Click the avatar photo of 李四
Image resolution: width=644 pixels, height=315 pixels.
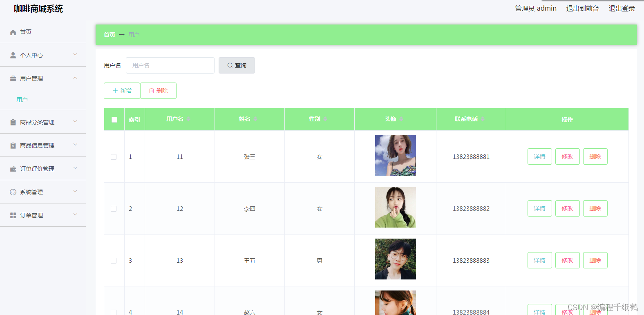point(396,207)
